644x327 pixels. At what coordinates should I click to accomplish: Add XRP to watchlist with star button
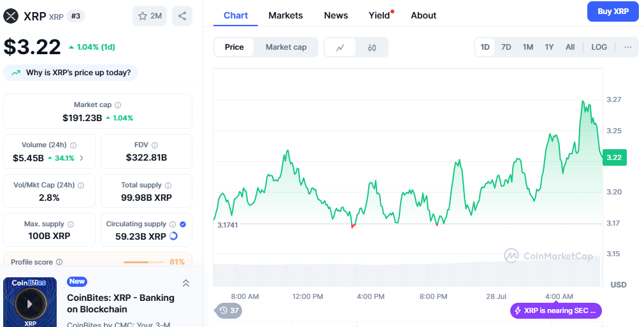point(150,16)
